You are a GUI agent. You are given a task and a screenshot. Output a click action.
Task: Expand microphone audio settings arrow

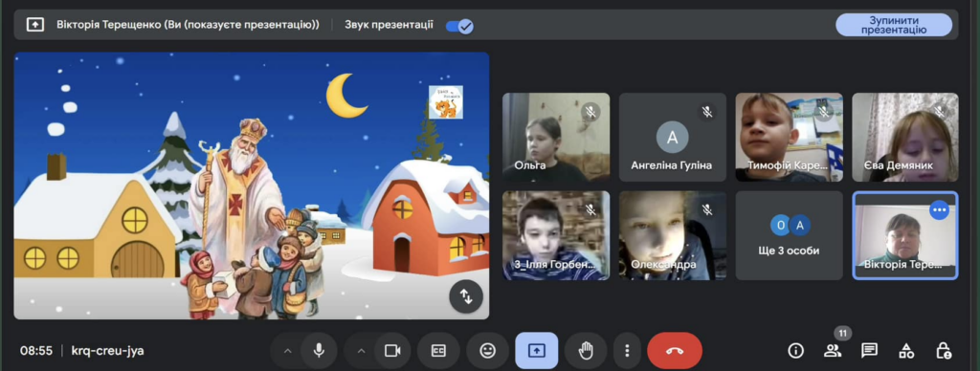(287, 351)
